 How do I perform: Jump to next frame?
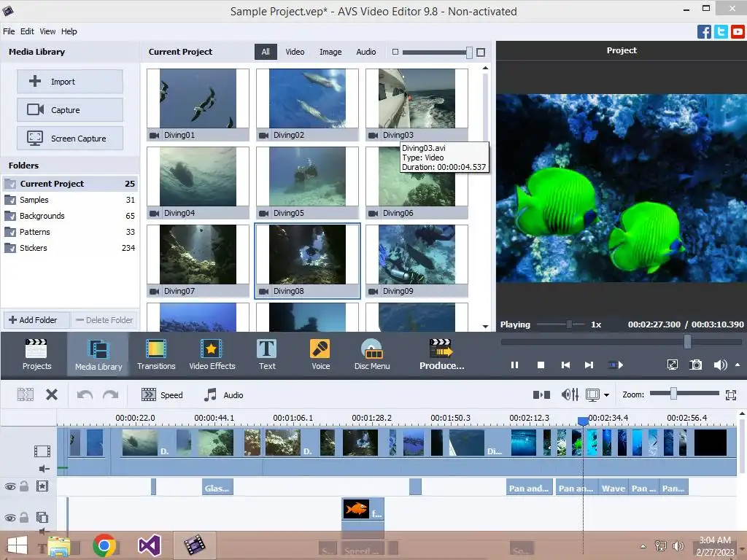click(x=589, y=365)
